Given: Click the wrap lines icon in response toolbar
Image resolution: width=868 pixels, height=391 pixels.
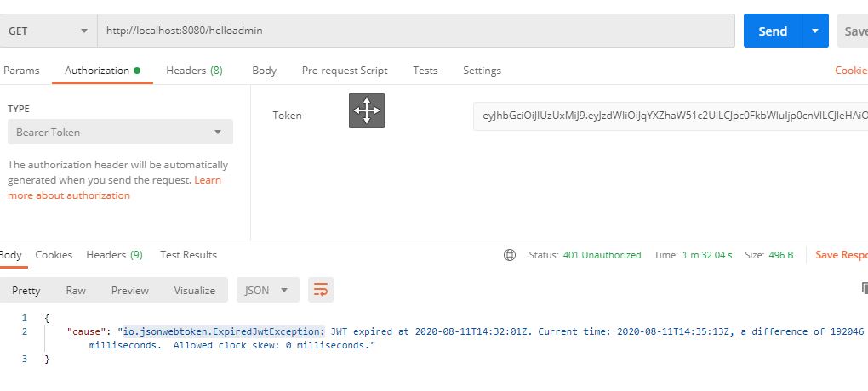Looking at the screenshot, I should 321,290.
